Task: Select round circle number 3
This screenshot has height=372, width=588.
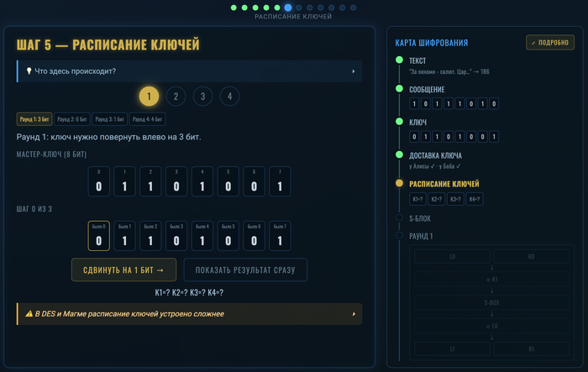Action: click(203, 97)
